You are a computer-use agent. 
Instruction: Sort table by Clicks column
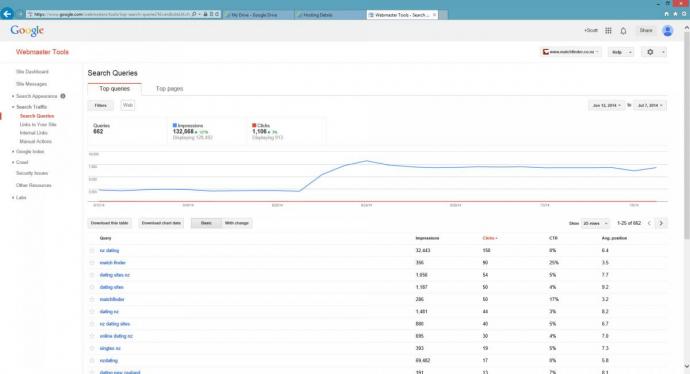pyautogui.click(x=490, y=238)
